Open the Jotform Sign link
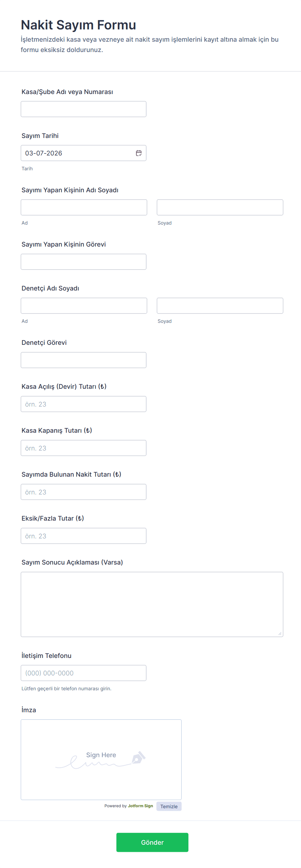The height and width of the screenshot is (868, 301). [x=140, y=806]
